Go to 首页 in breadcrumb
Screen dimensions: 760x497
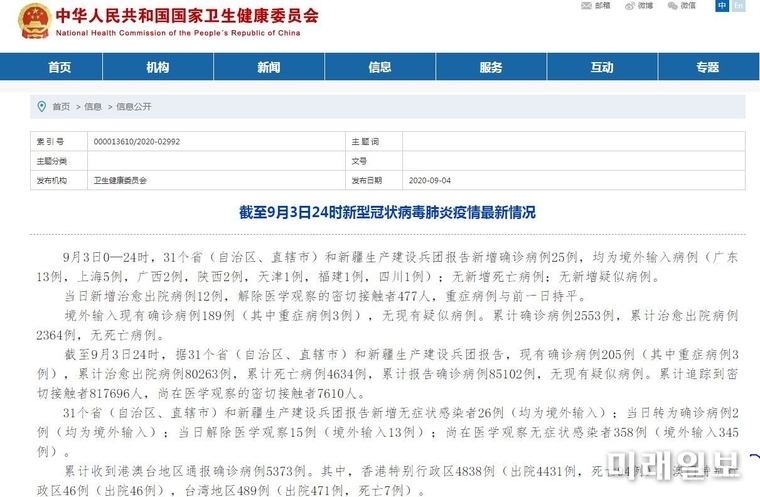[x=61, y=107]
